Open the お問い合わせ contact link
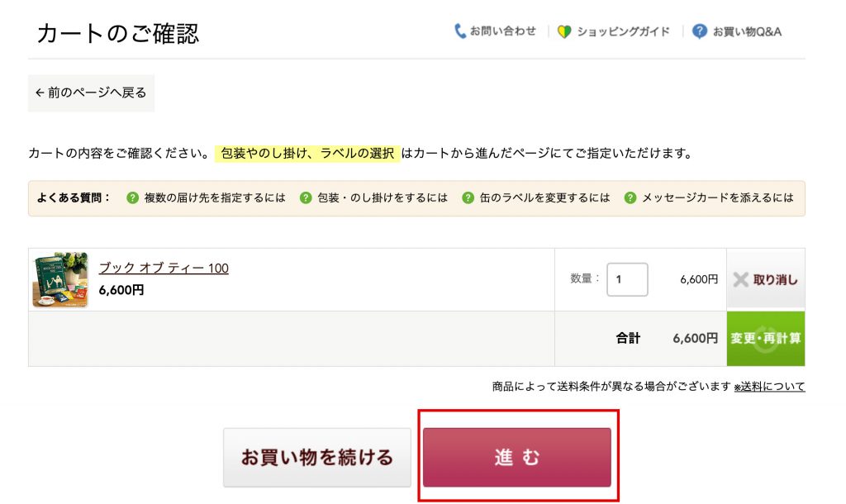The image size is (846, 504). tap(502, 31)
